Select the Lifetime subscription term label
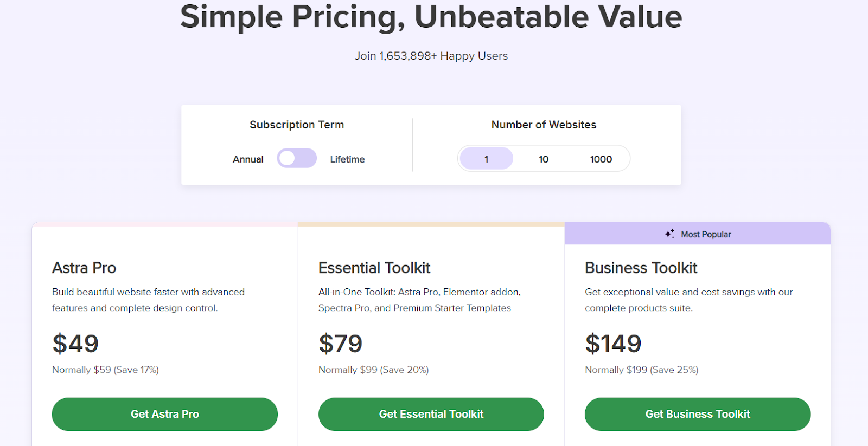This screenshot has height=446, width=868. point(347,159)
